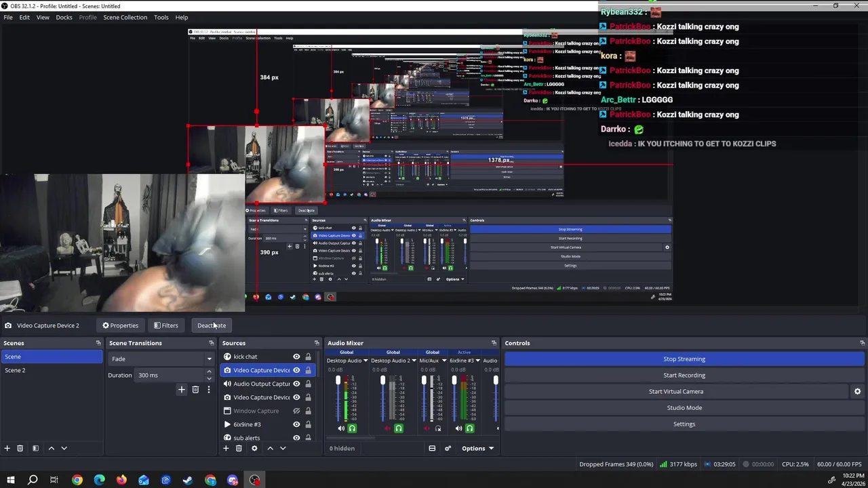Hide the sub alerts source
Viewport: 868px width, 488px height.
click(296, 438)
